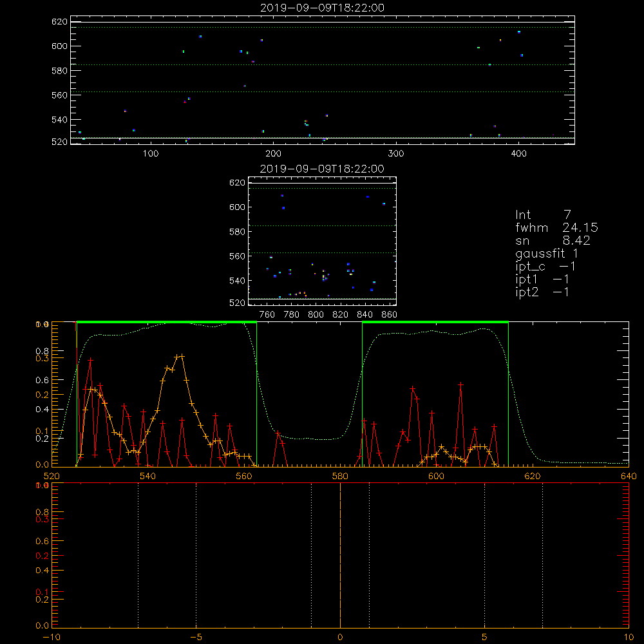Click the x-axis label 100 on the wide scatter plot
This screenshot has width=644, height=644.
point(151,154)
